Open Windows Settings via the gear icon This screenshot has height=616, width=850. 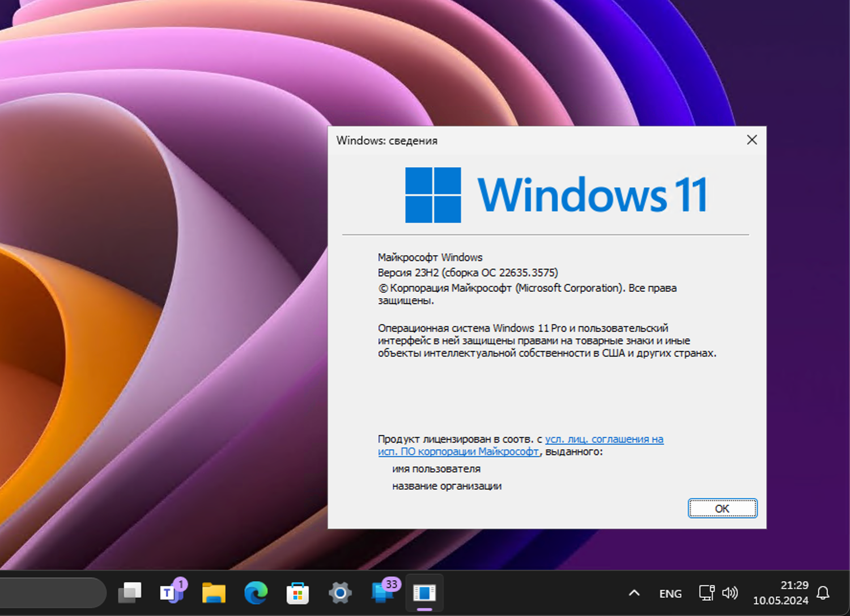(339, 593)
